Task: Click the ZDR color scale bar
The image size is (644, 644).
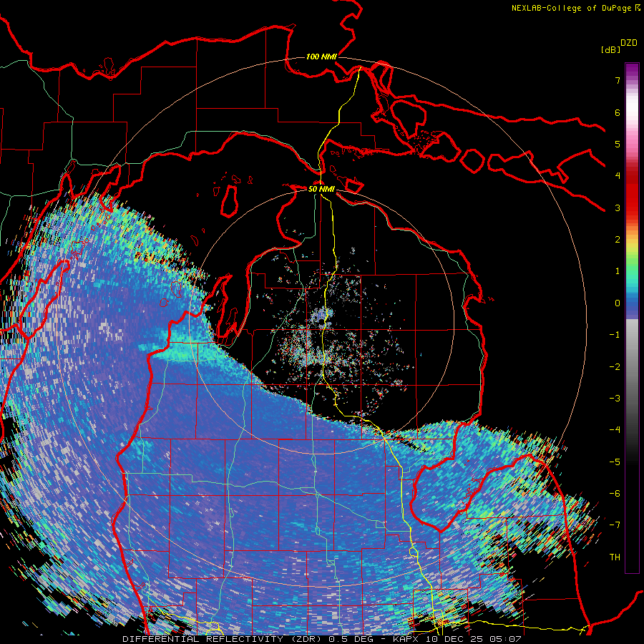Action: click(x=632, y=318)
